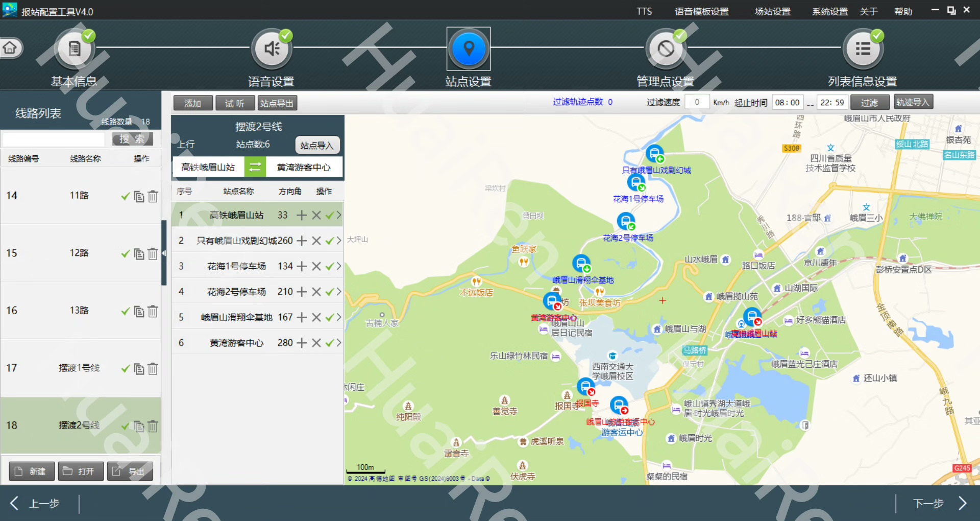The width and height of the screenshot is (980, 521).
Task: Open the TTS menu
Action: coord(644,11)
